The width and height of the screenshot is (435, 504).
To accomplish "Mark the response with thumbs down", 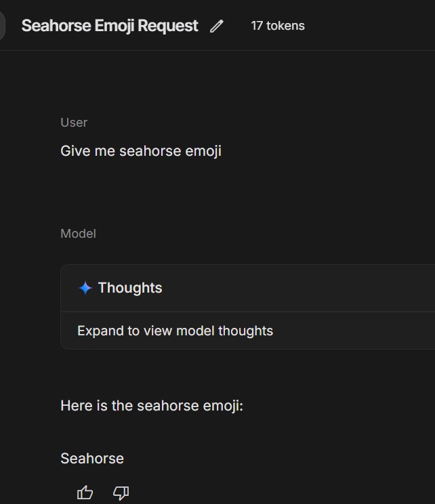I will pyautogui.click(x=121, y=492).
